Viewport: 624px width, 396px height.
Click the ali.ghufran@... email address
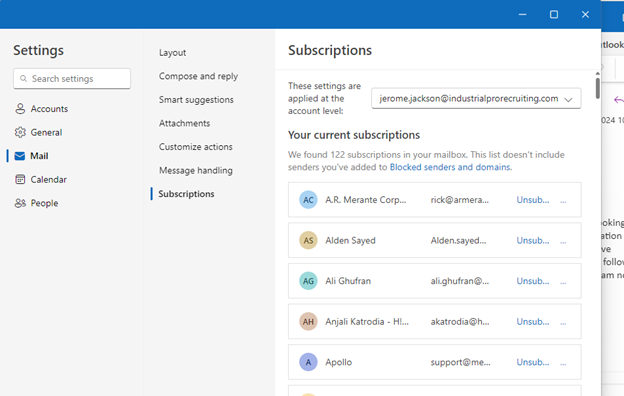(x=460, y=281)
